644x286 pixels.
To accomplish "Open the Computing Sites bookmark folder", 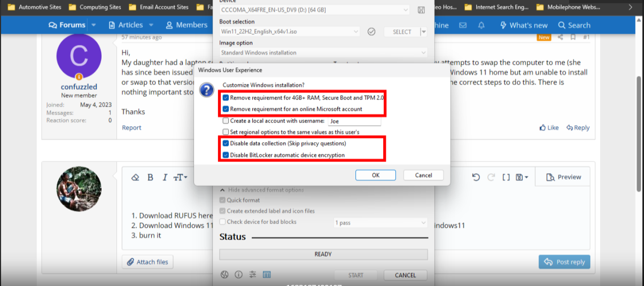I will pyautogui.click(x=94, y=7).
